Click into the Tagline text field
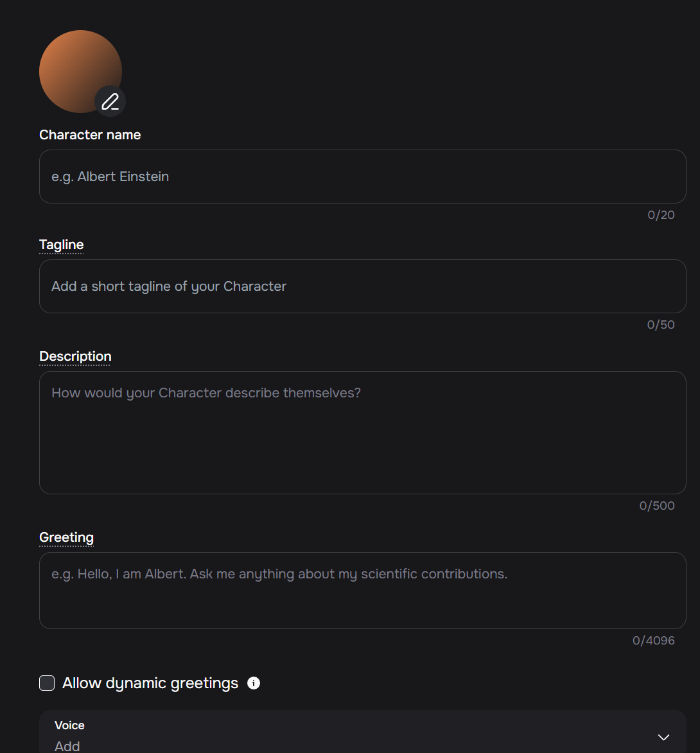This screenshot has width=700, height=753. tap(362, 286)
